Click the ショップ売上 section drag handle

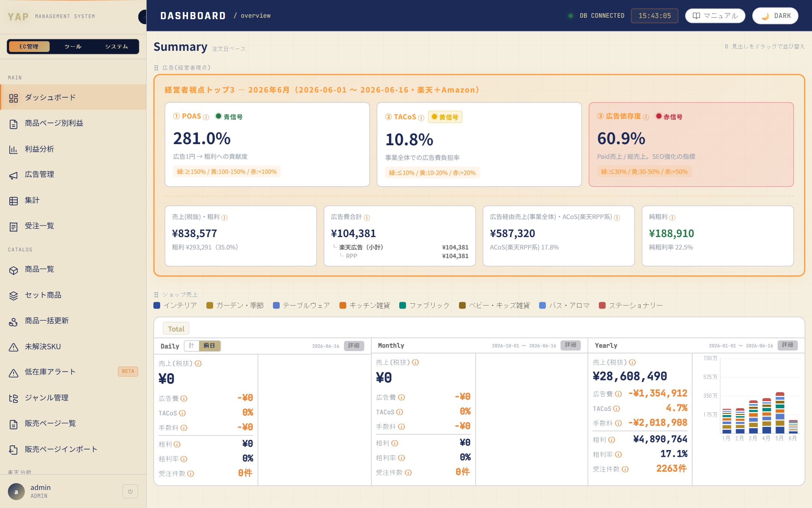(156, 295)
